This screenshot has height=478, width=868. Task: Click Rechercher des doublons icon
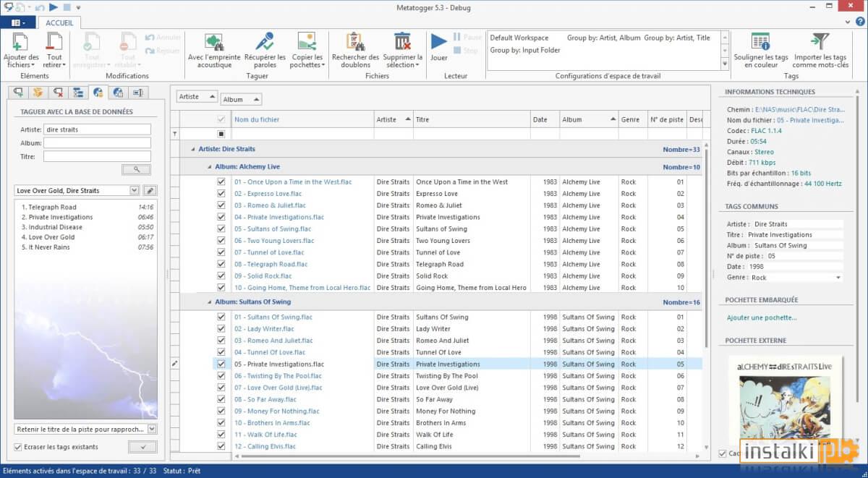355,41
